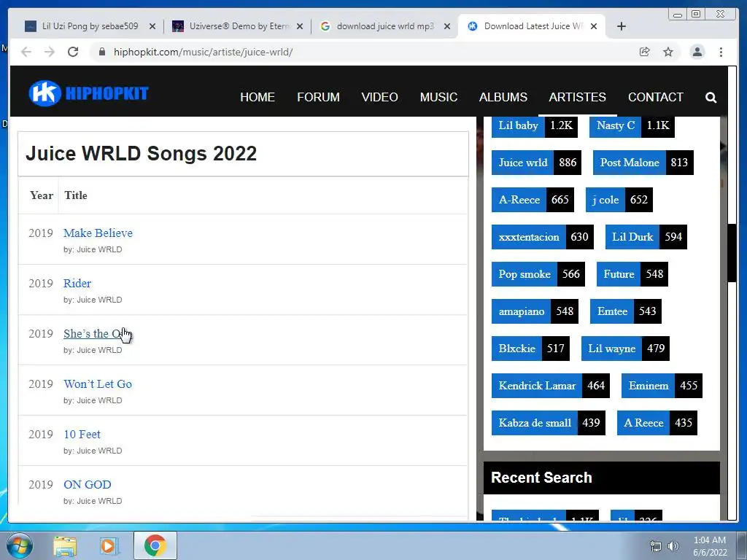Click the Emtee artist tag

(625, 311)
